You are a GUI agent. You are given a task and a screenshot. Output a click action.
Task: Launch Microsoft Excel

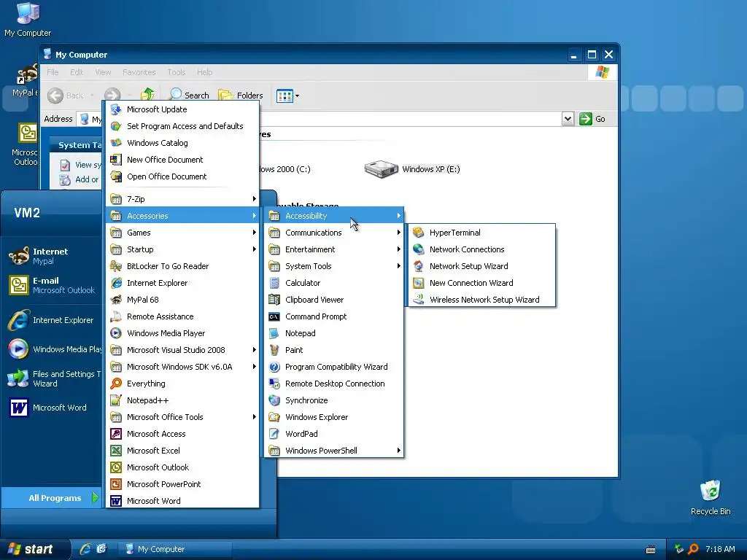182,451
